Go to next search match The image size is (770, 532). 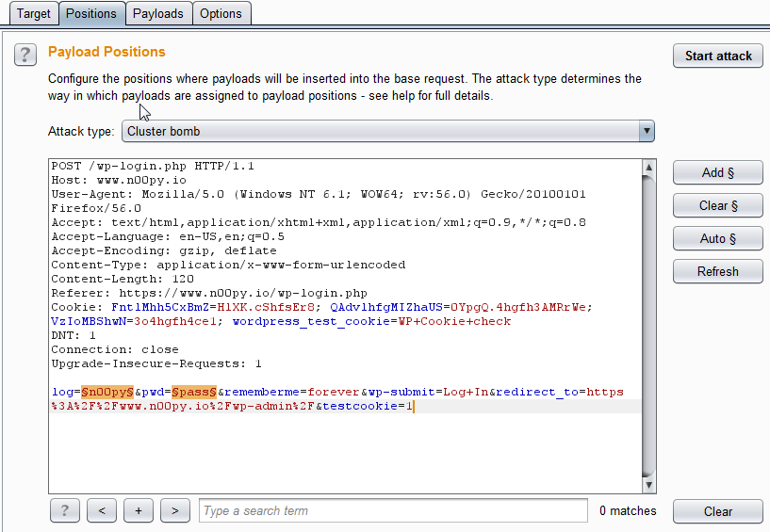tap(175, 511)
